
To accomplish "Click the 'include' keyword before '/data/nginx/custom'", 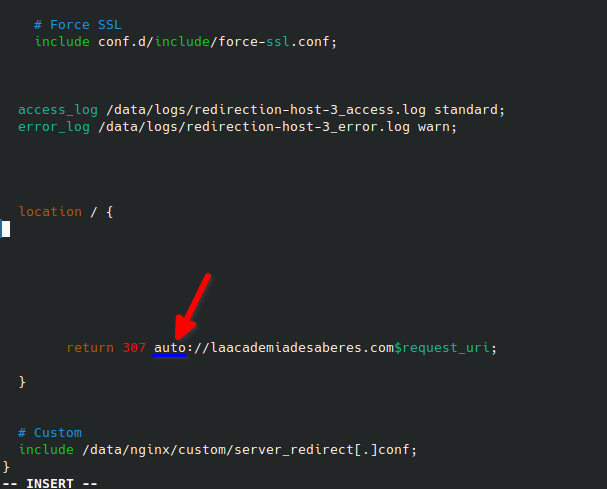I will click(x=46, y=450).
